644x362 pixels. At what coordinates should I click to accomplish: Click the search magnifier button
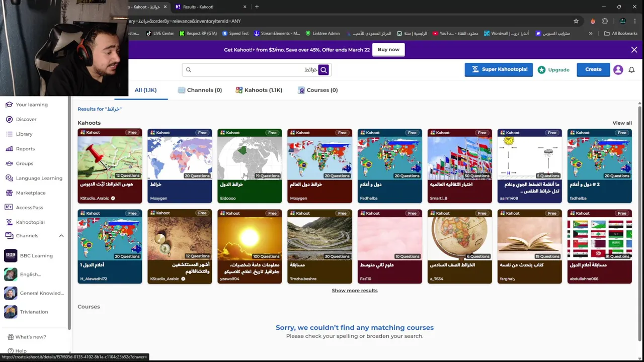click(x=324, y=70)
